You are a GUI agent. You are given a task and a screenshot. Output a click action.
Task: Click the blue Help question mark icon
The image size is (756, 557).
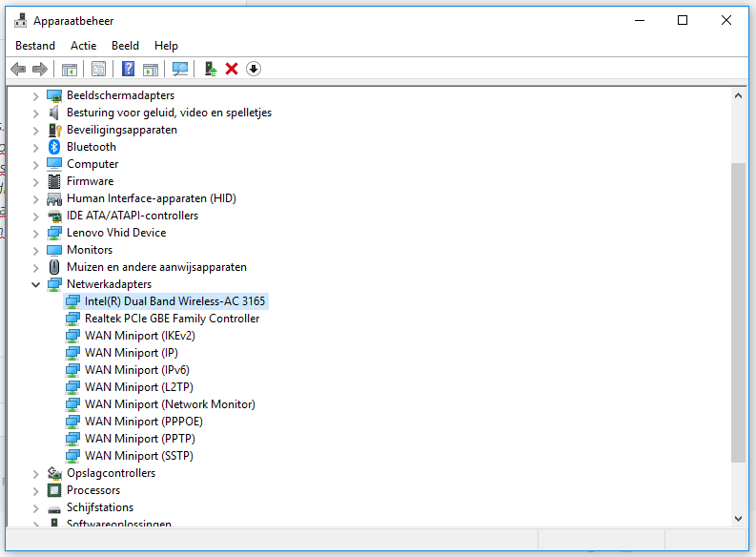click(x=127, y=69)
